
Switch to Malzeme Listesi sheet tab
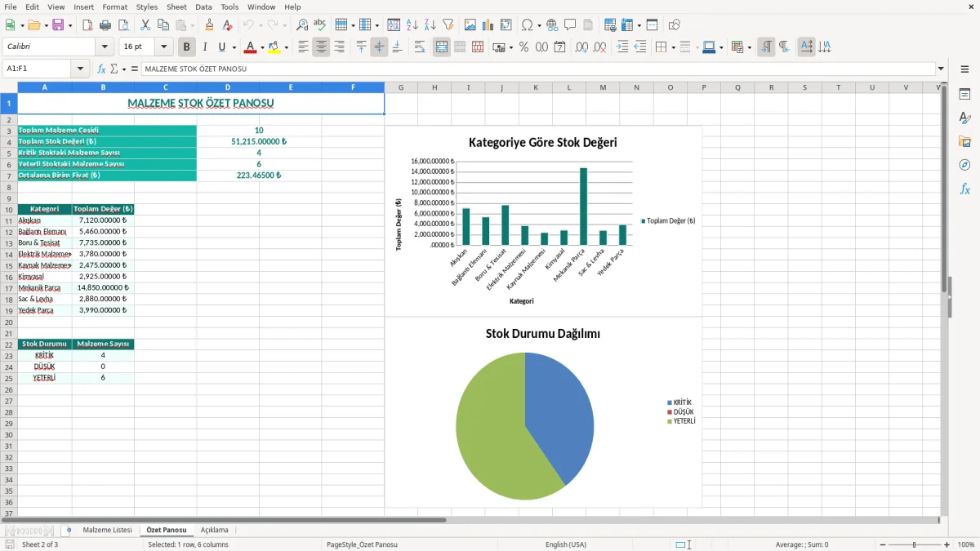pos(107,530)
